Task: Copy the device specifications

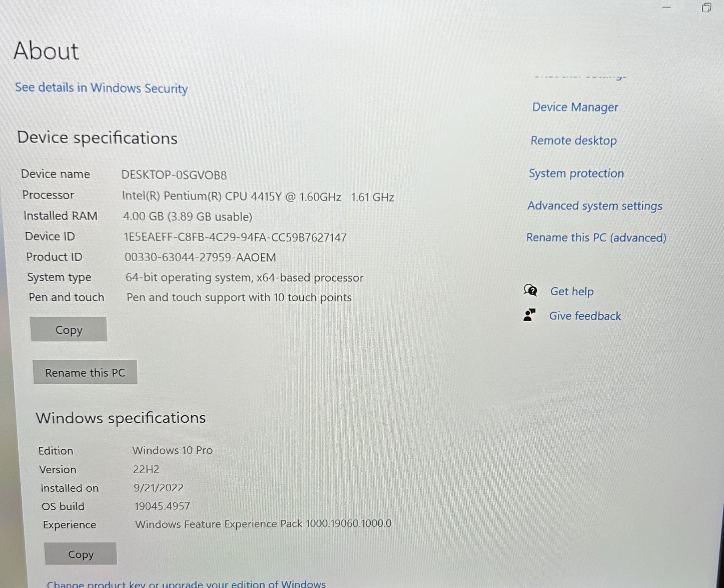Action: (69, 330)
